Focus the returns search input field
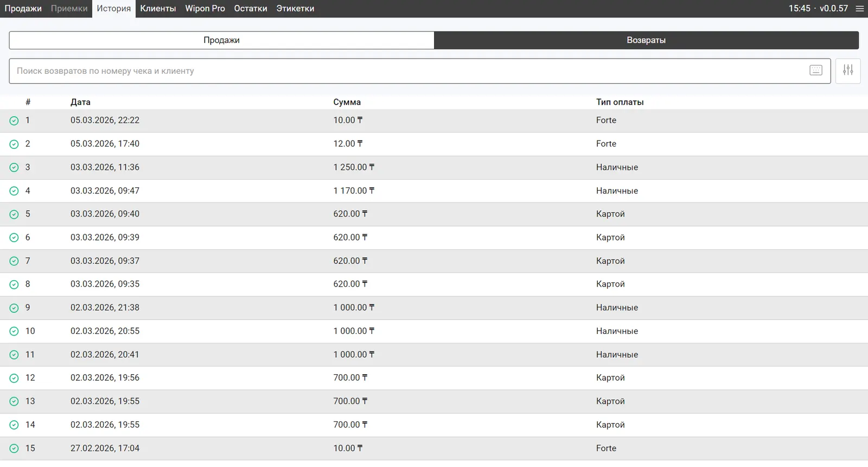 (x=407, y=71)
